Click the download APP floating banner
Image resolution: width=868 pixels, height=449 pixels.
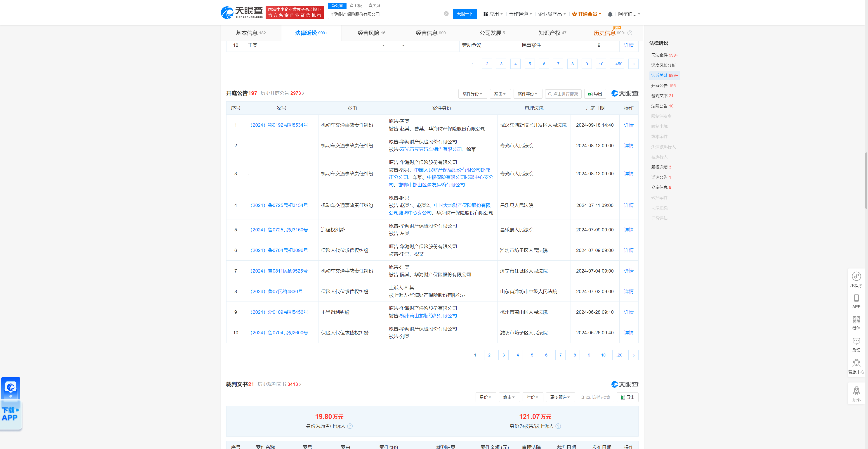coord(11,403)
